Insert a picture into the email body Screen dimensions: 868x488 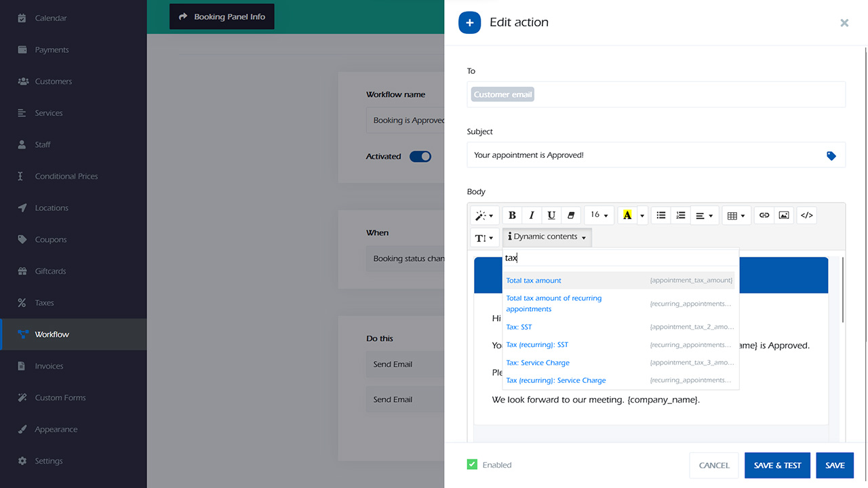point(784,216)
